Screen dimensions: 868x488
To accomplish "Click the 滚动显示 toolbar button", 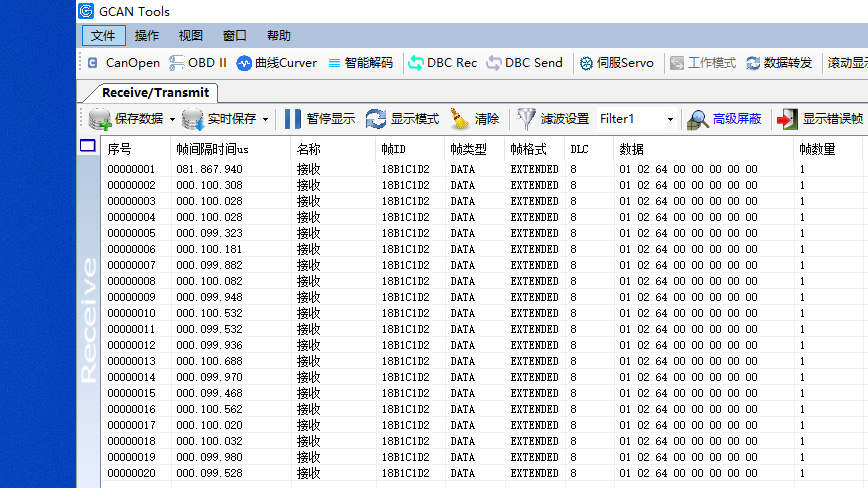I will coord(848,63).
